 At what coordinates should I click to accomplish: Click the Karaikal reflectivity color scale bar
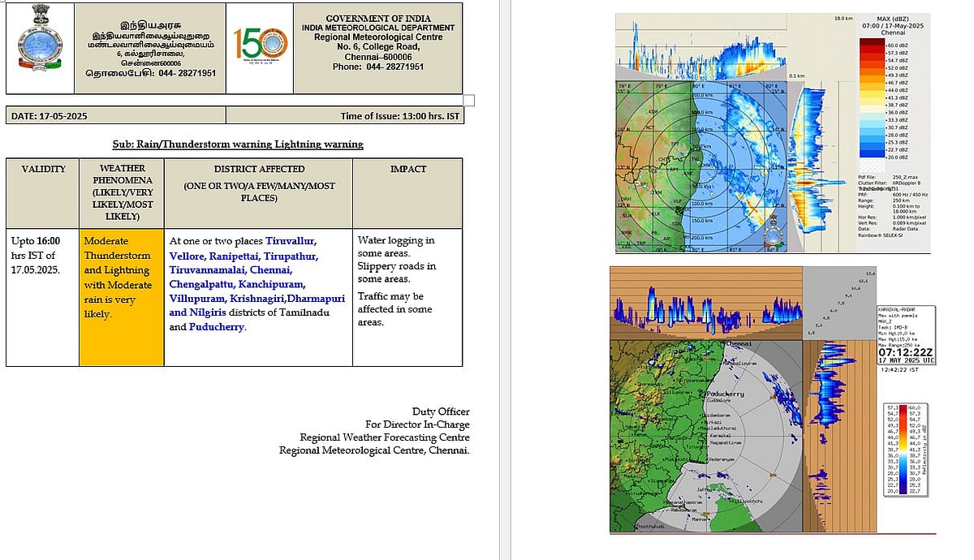point(904,450)
